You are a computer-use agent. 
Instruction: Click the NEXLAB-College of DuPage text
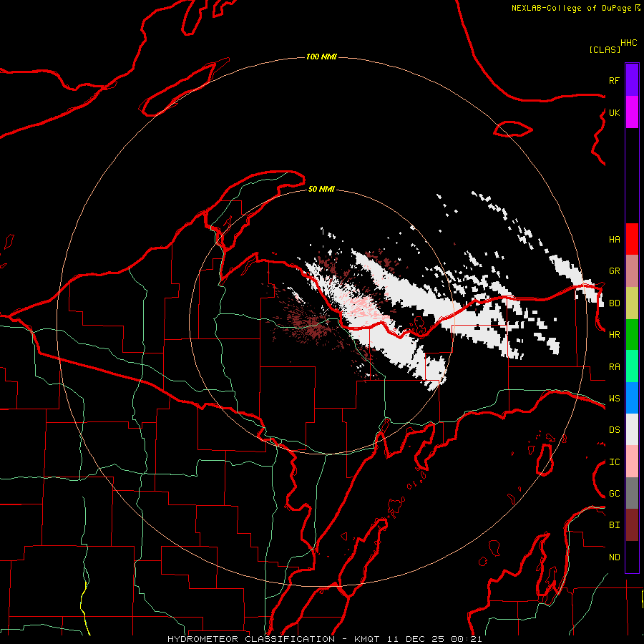571,8
